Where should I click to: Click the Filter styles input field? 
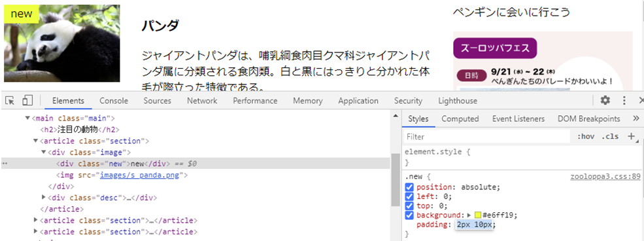[487, 136]
